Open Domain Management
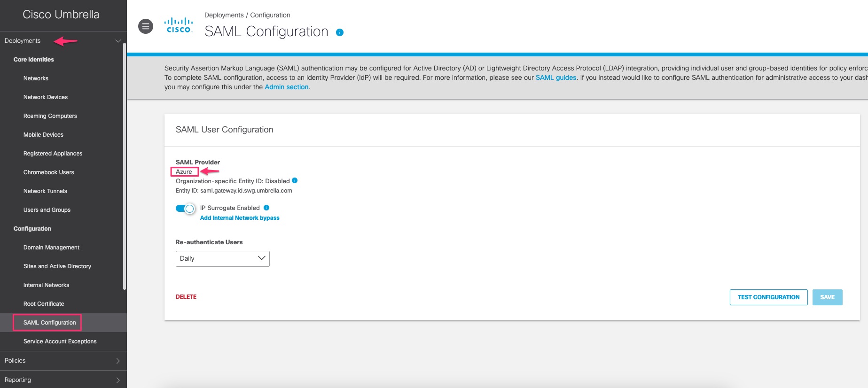868x388 pixels. (51, 248)
